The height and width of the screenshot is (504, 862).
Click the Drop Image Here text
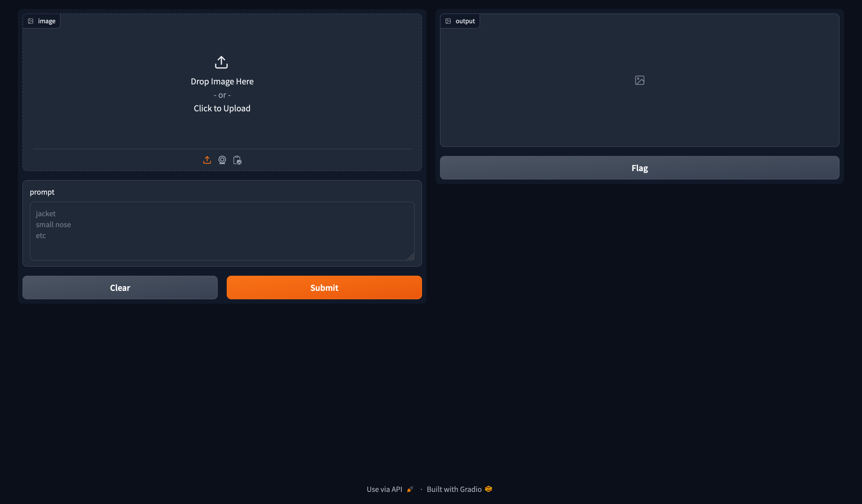222,81
